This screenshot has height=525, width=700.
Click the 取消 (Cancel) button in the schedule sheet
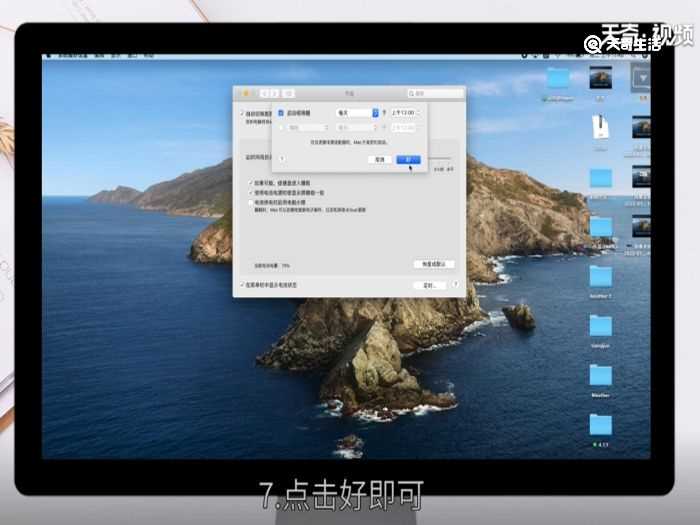(379, 159)
